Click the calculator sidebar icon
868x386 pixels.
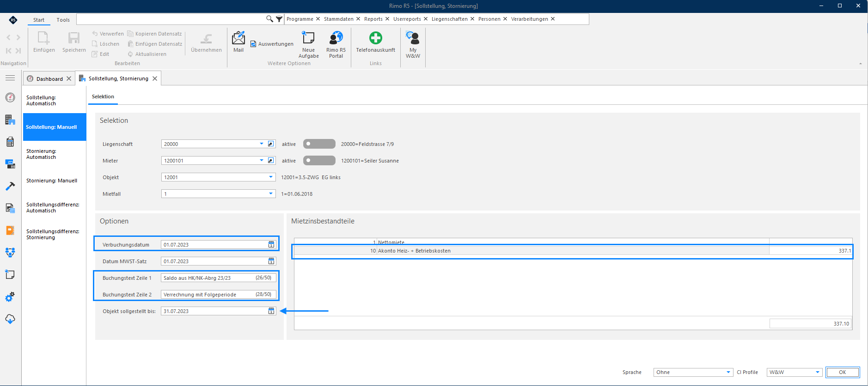[x=10, y=141]
